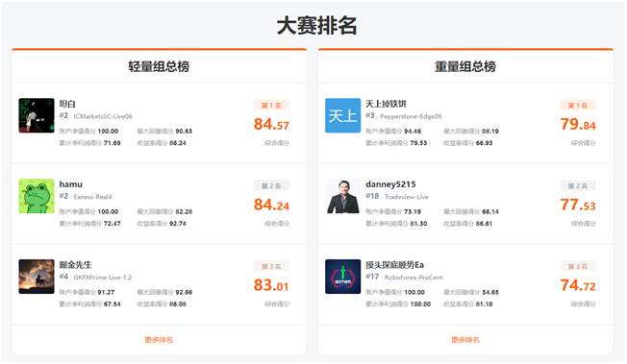View more lightweight group rankings (更多排名)

[x=159, y=340]
